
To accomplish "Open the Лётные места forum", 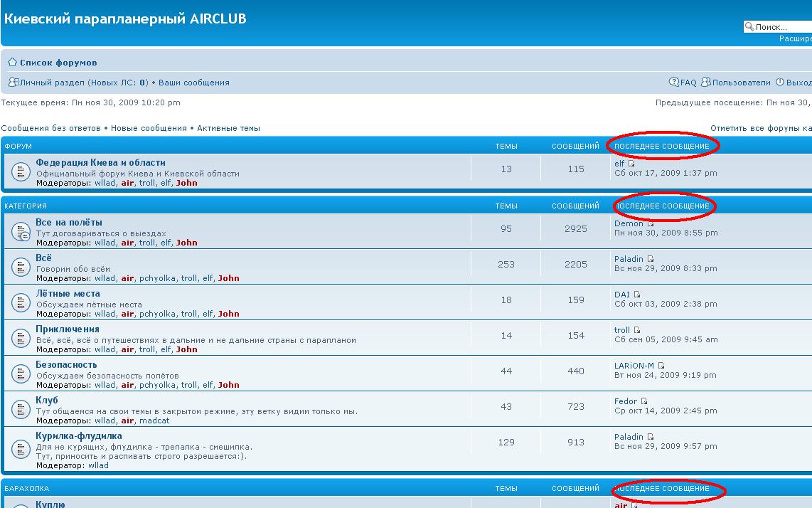I will [68, 294].
